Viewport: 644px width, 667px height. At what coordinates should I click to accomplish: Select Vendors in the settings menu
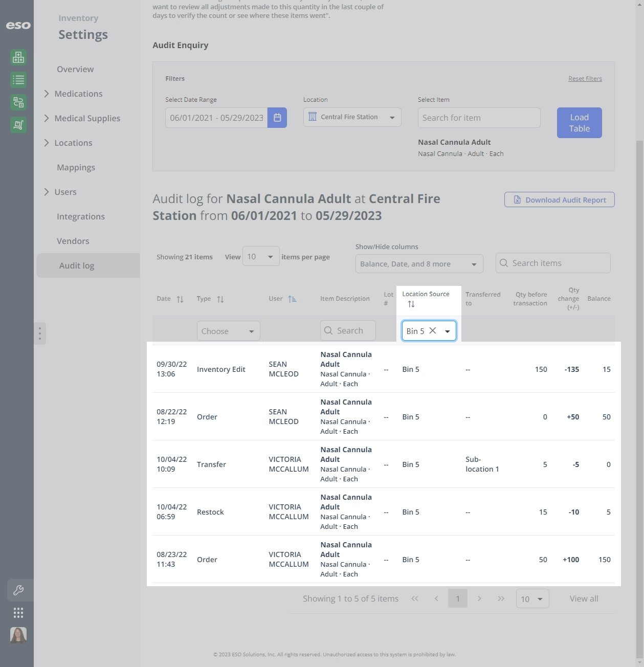(73, 241)
